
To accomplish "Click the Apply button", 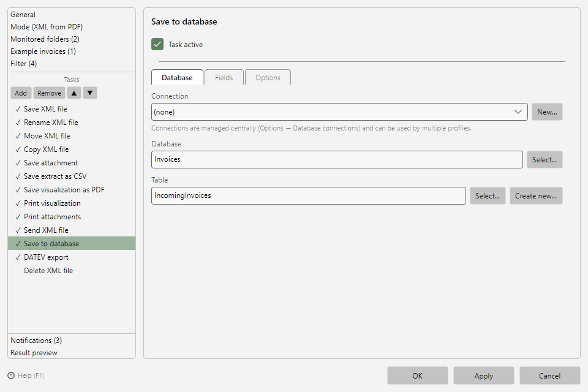I will click(x=484, y=376).
